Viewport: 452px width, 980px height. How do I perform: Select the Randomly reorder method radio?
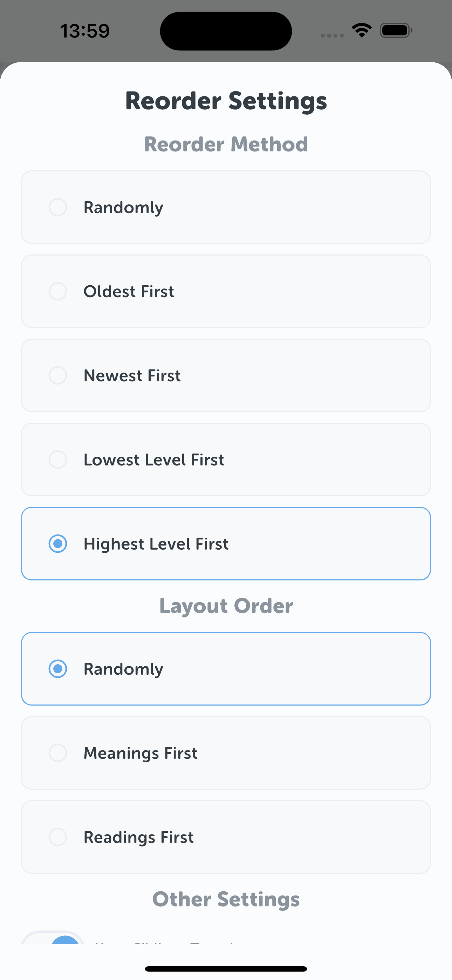point(58,207)
